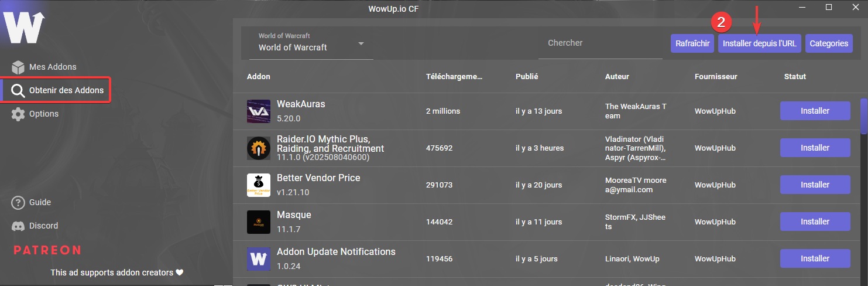Expand the World of Warcraft game dropdown
Screen dimensions: 868x286
click(311, 43)
